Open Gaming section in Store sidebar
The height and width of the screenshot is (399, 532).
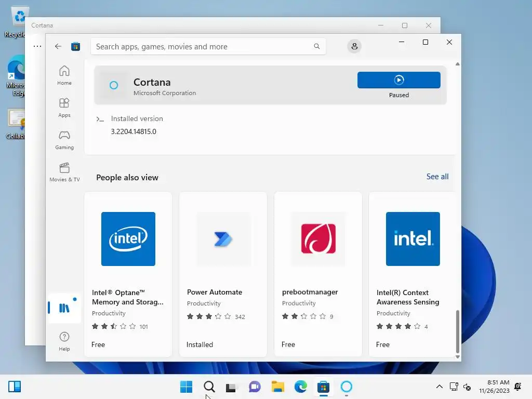[64, 140]
